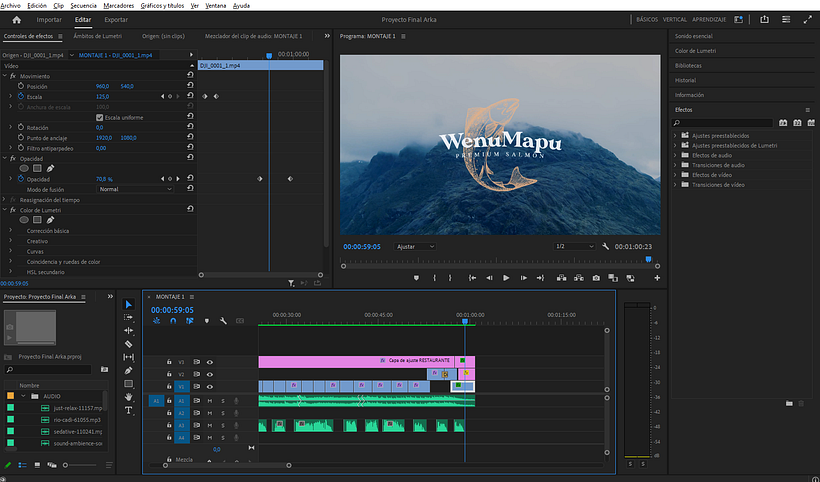Open the Archivo menu

coord(11,5)
